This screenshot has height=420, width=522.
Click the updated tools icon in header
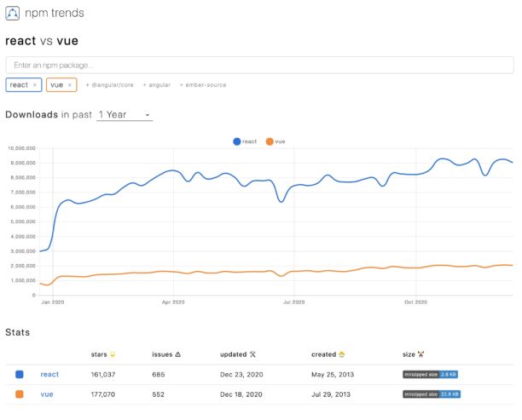(252, 354)
